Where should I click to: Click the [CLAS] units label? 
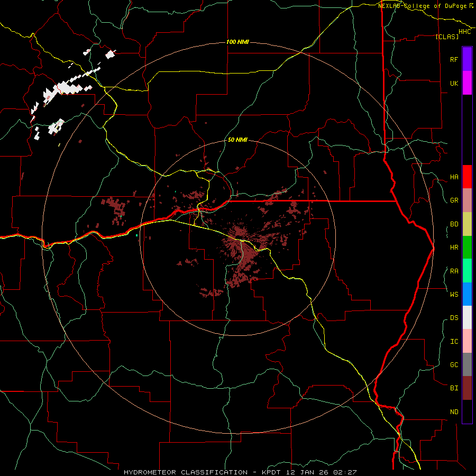[447, 36]
